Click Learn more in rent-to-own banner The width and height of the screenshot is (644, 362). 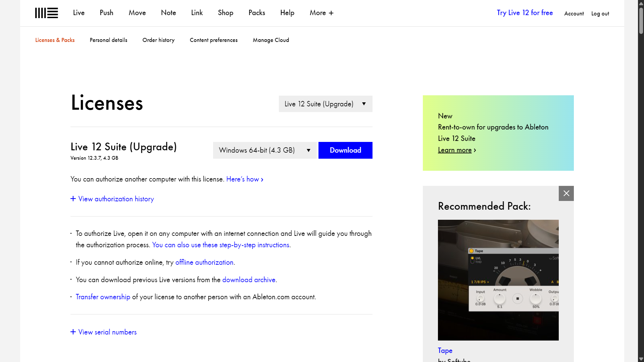point(455,150)
